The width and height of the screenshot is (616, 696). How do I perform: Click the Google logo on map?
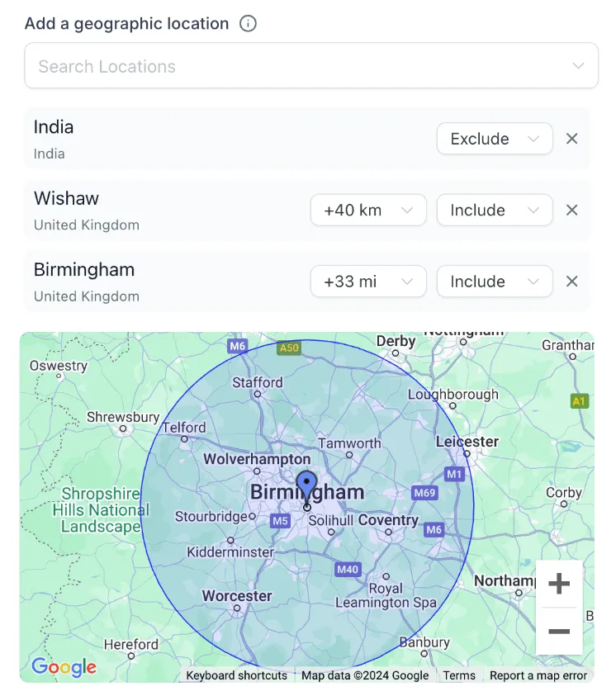(x=64, y=666)
